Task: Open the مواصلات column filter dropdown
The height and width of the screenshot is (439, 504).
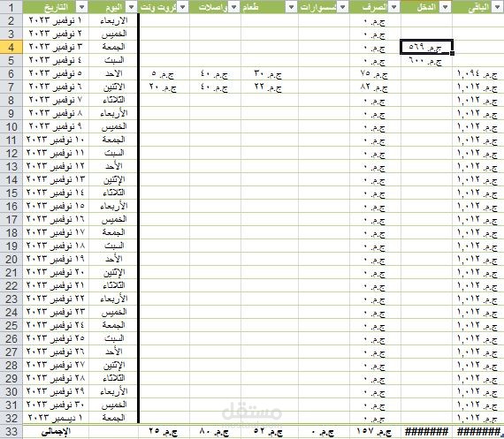Action: click(x=234, y=7)
